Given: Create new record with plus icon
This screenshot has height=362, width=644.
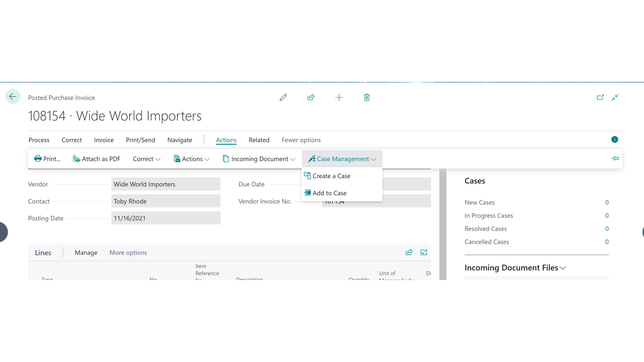Looking at the screenshot, I should click(x=339, y=98).
